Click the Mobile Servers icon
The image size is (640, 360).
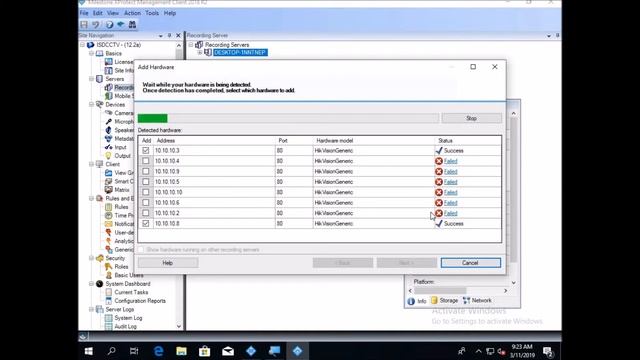pyautogui.click(x=109, y=96)
